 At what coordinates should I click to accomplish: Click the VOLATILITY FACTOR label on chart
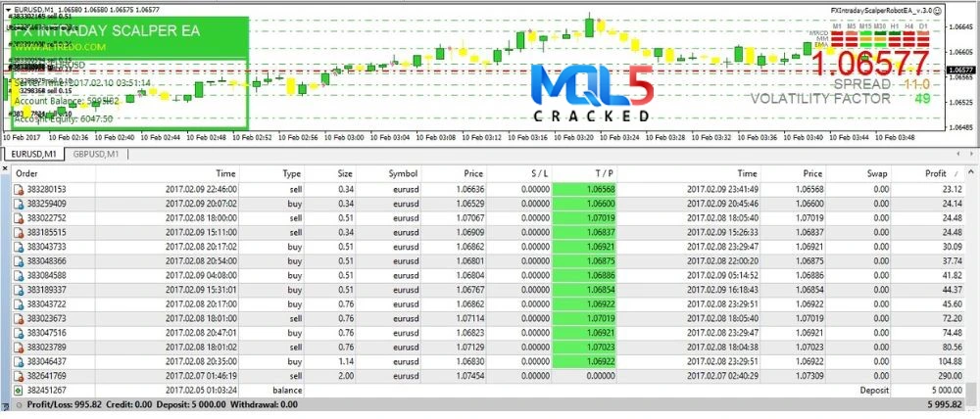click(820, 99)
